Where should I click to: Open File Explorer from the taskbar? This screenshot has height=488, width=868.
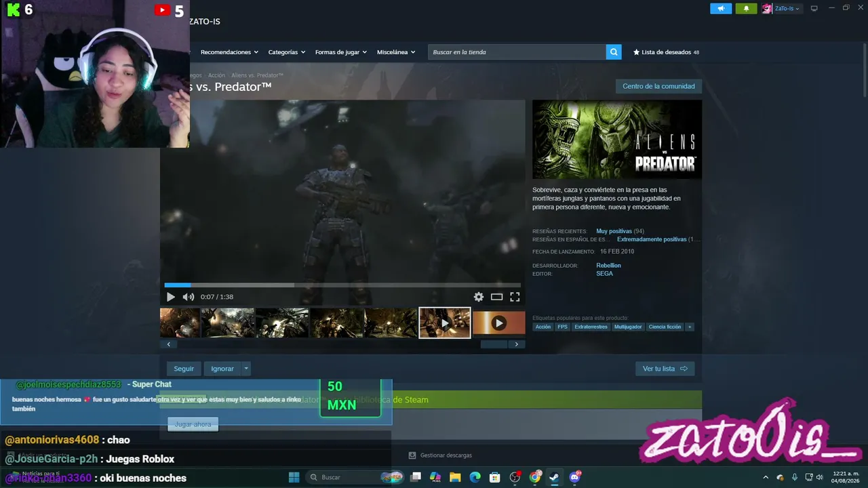455,477
